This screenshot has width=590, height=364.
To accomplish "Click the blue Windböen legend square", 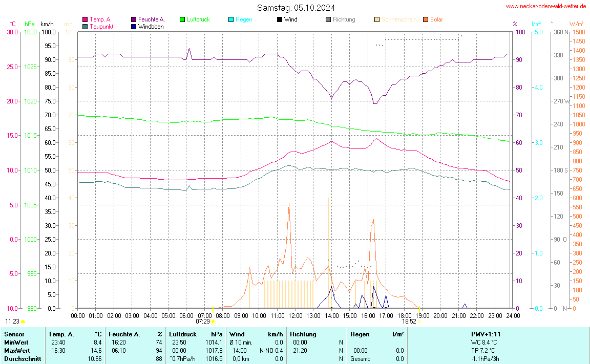I will (134, 26).
